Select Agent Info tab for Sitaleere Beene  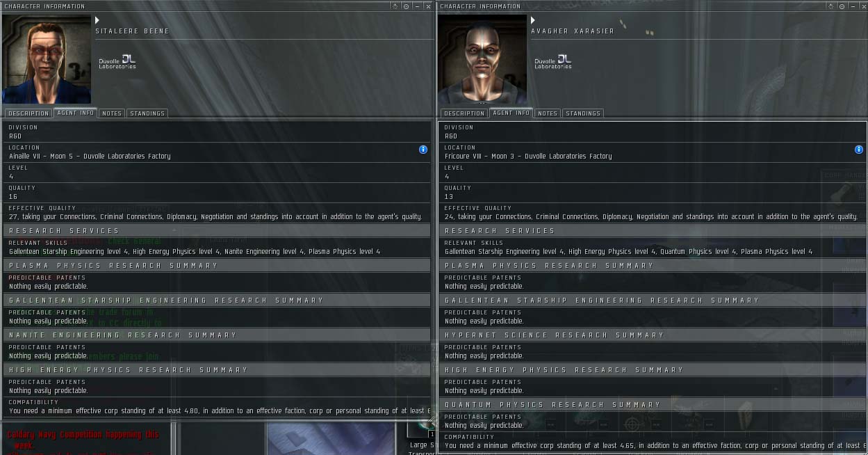75,113
